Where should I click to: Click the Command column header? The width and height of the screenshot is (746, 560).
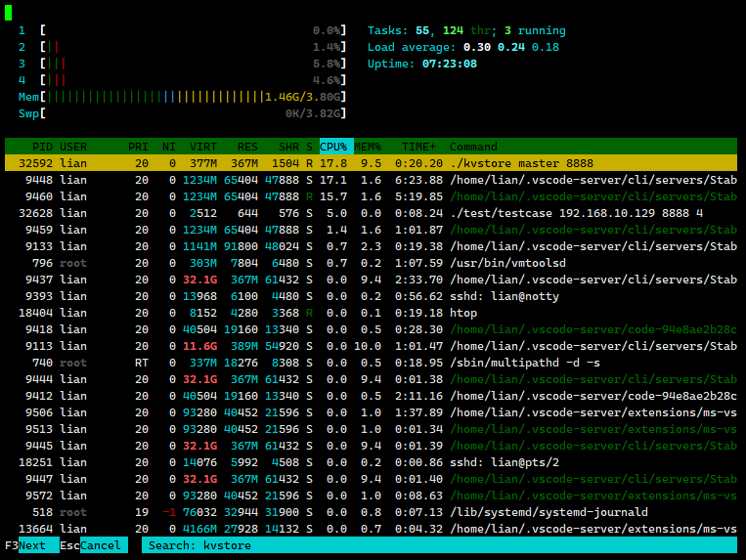[473, 147]
